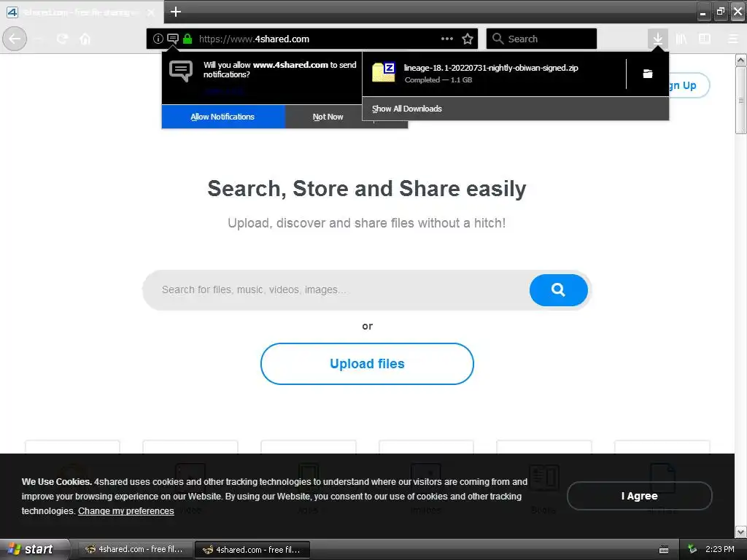
Task: Go to the browser Home icon
Action: click(85, 39)
